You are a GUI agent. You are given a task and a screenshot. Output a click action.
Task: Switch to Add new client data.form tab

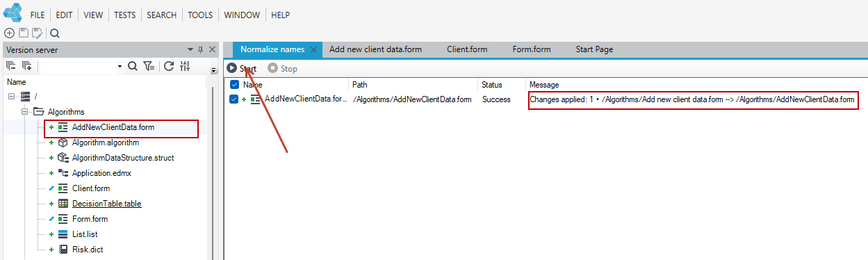(x=376, y=49)
